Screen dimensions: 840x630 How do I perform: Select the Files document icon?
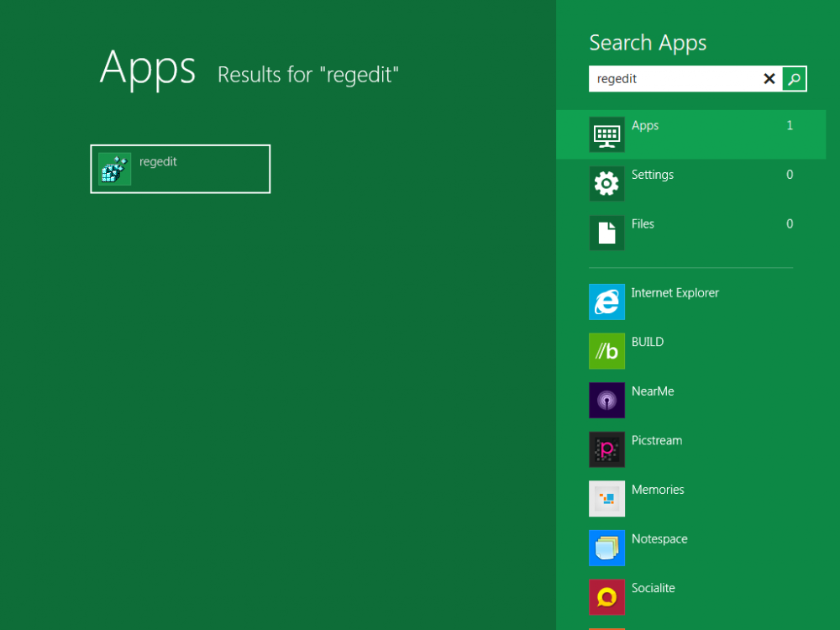point(607,233)
